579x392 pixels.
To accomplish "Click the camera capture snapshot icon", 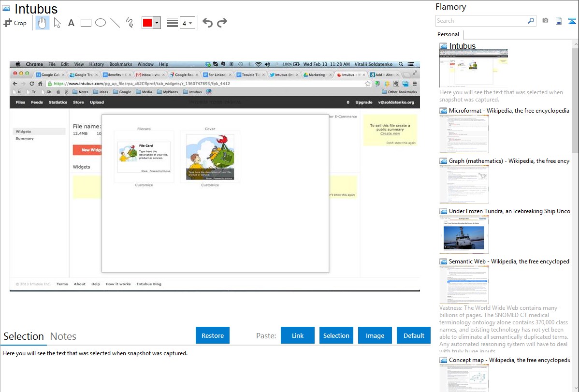I will pyautogui.click(x=545, y=21).
